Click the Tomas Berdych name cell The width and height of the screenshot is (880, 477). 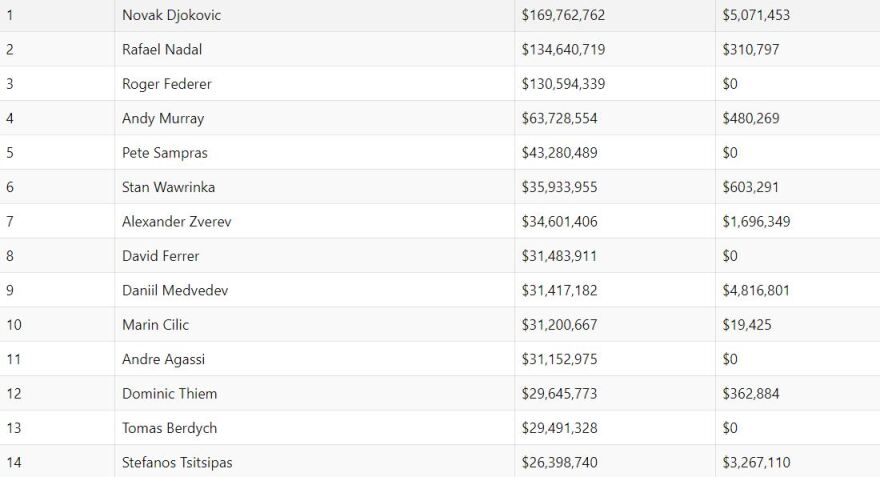click(x=169, y=428)
